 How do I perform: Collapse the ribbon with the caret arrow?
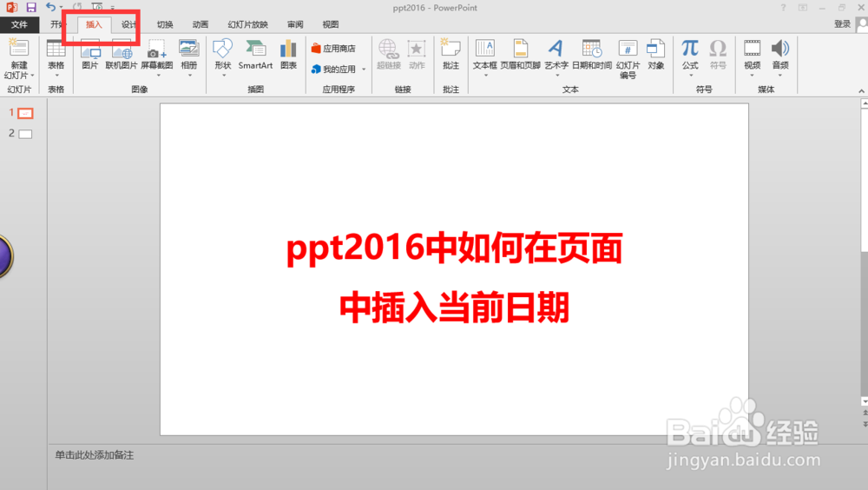[861, 90]
